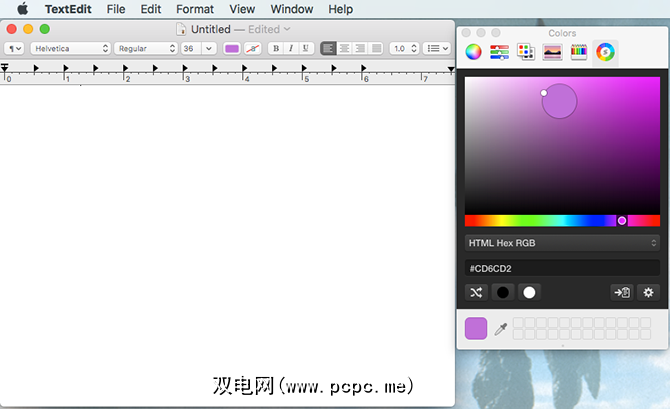Toggle underline text formatting
The width and height of the screenshot is (670, 409).
[x=305, y=48]
